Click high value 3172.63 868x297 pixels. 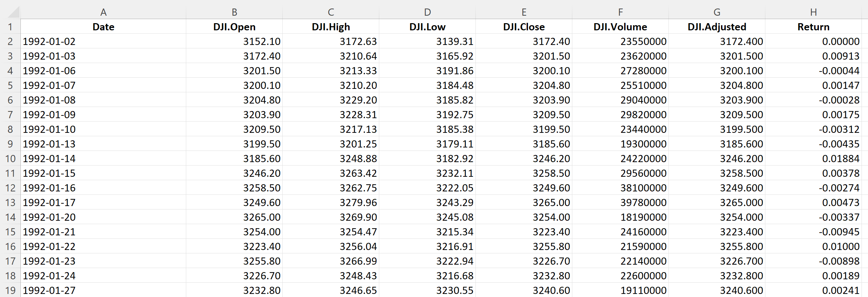point(331,41)
